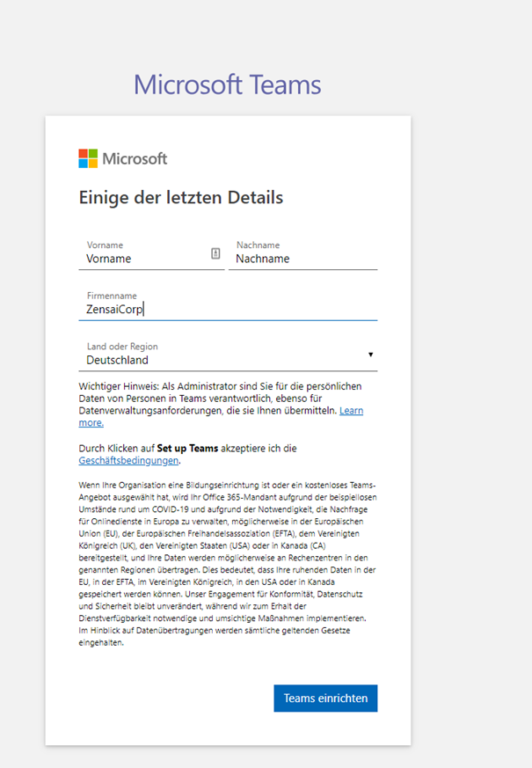Open the Land oder Region dropdown showing Deutschland
The width and height of the screenshot is (532, 768).
220,360
